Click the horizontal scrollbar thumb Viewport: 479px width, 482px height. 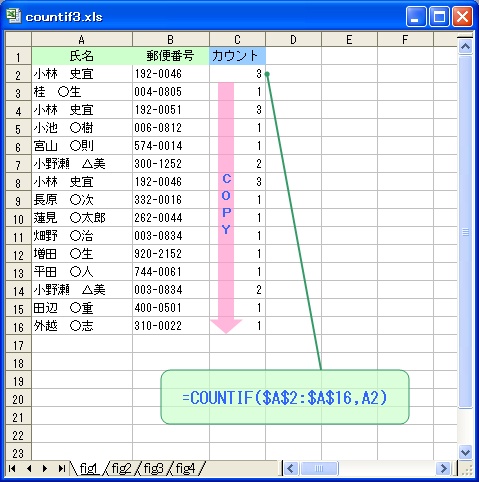point(319,469)
